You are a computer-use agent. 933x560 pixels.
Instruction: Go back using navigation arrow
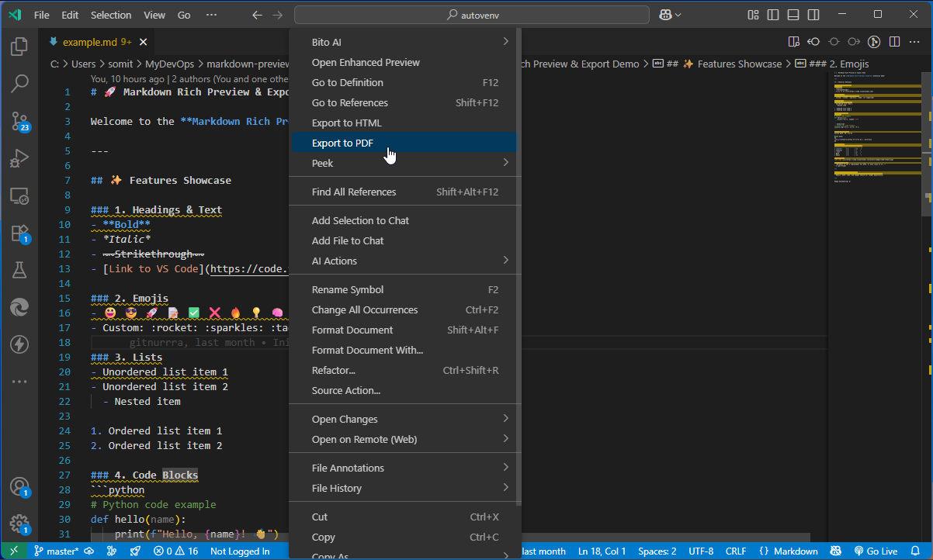(258, 15)
